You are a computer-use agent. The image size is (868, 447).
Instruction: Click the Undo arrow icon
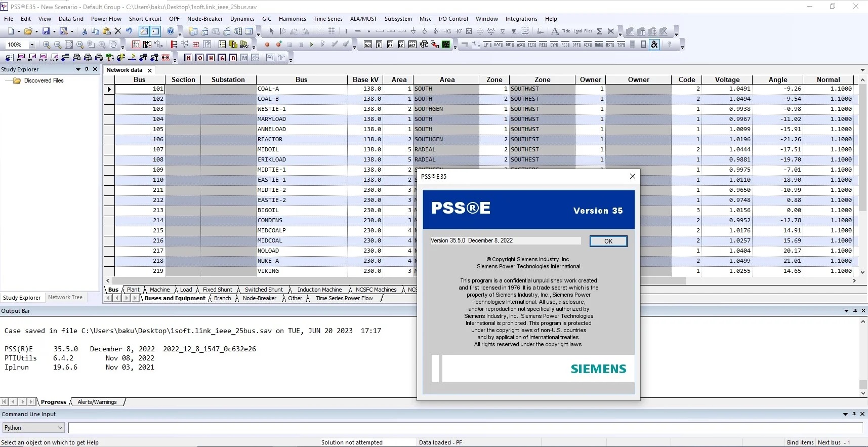pyautogui.click(x=129, y=31)
